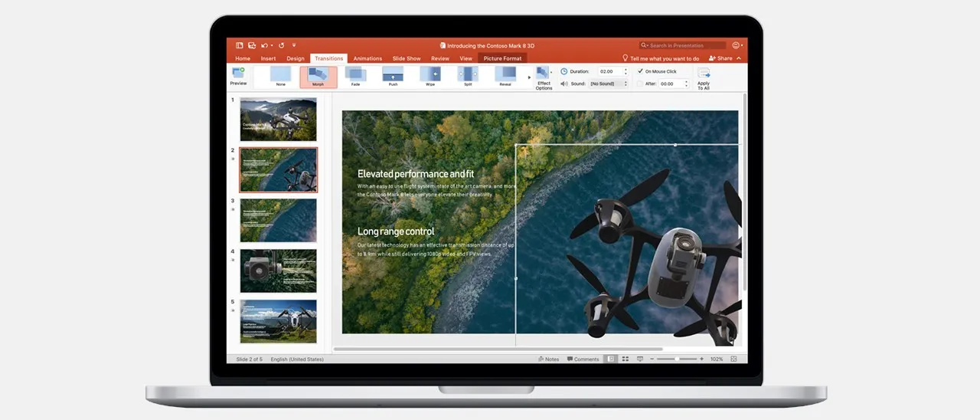Click the lightbulb Tell me icon
The image size is (980, 420).
625,58
